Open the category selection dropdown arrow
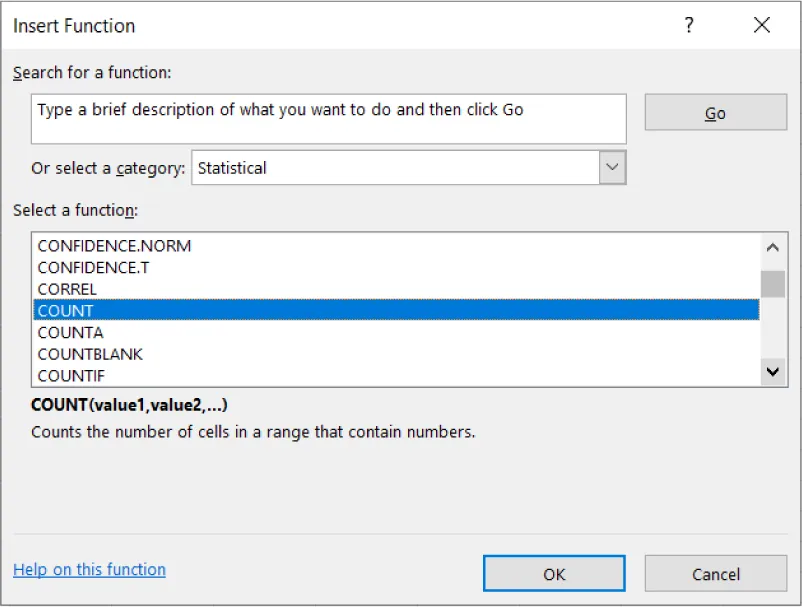Image resolution: width=802 pixels, height=607 pixels. click(x=612, y=167)
